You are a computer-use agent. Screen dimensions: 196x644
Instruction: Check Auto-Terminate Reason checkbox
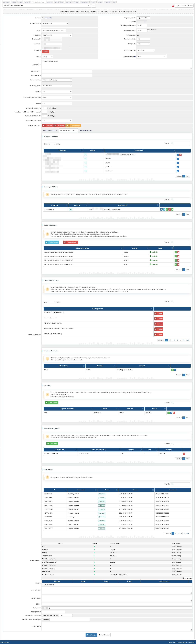pos(43,619)
